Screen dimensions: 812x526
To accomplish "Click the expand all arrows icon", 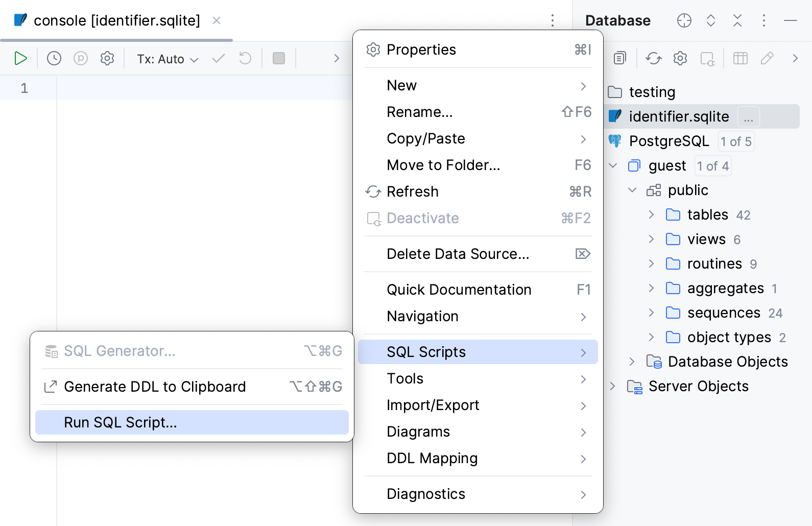I will pyautogui.click(x=711, y=20).
